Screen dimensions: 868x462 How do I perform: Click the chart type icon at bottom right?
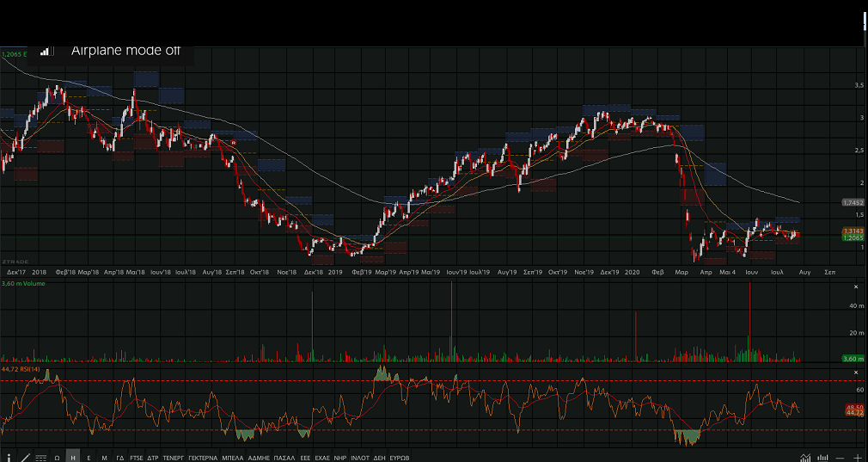click(805, 457)
